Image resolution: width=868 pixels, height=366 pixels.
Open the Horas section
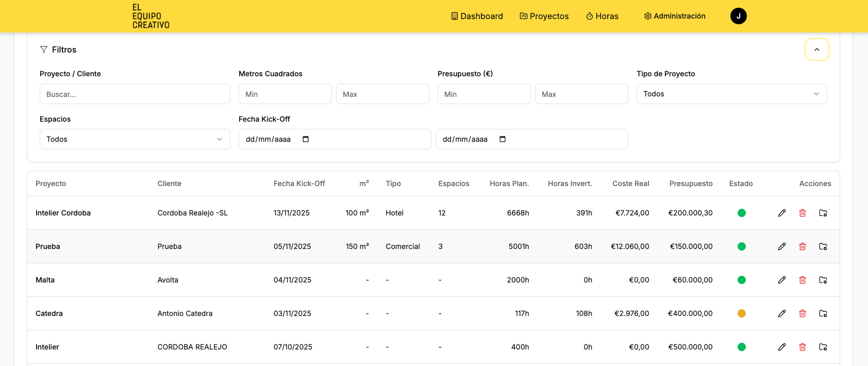click(x=602, y=16)
